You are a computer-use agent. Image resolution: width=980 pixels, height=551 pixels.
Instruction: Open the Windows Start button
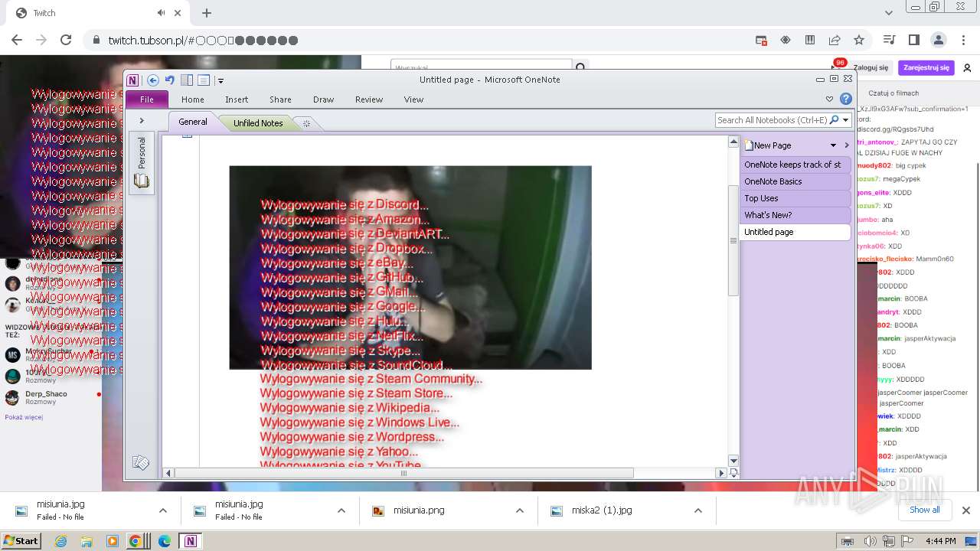point(21,540)
